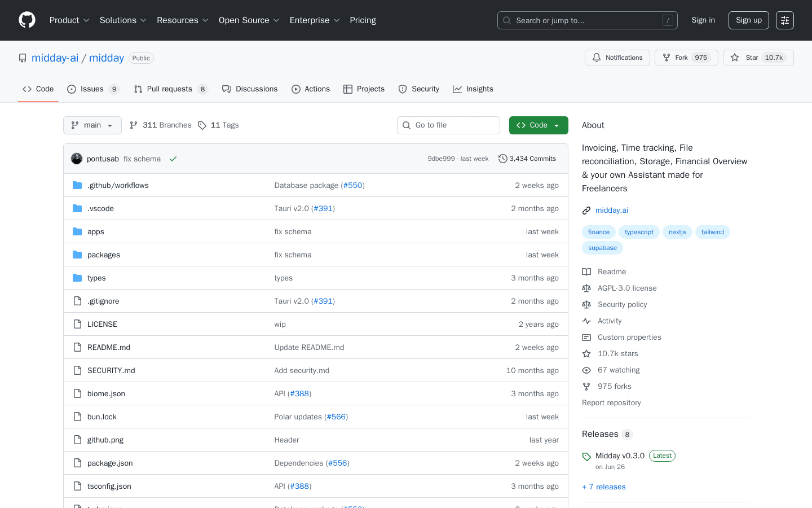Click the Fork button for the repository
The height and width of the screenshot is (508, 812).
point(686,58)
